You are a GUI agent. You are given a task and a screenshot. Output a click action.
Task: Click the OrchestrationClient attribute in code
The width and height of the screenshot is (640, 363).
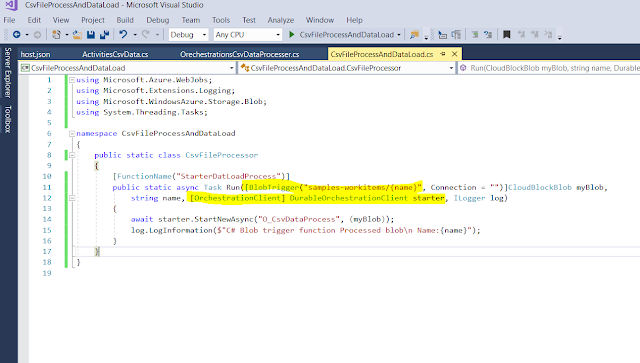(x=238, y=198)
